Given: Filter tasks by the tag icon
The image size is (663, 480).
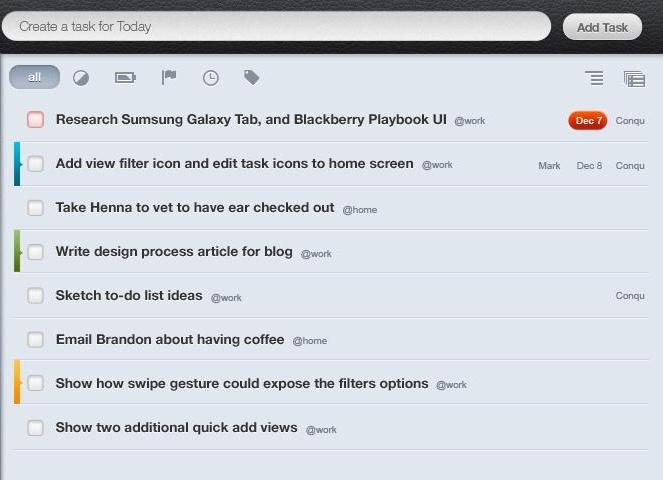Looking at the screenshot, I should click(x=252, y=77).
